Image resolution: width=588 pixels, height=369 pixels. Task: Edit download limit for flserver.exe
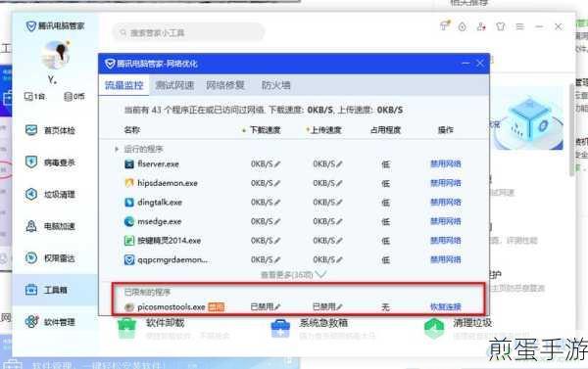[x=277, y=164]
